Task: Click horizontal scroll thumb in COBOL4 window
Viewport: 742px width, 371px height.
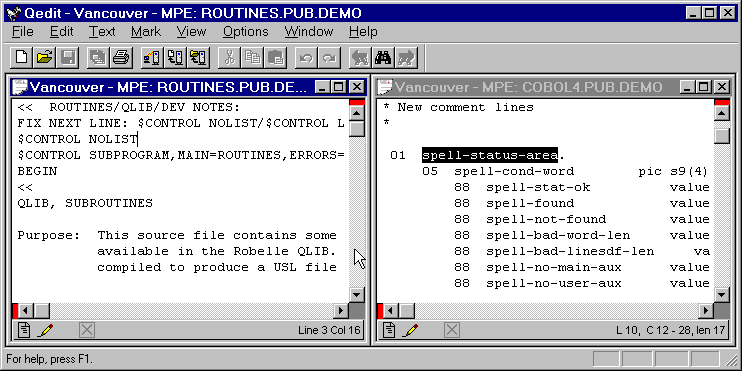Action: coord(407,310)
